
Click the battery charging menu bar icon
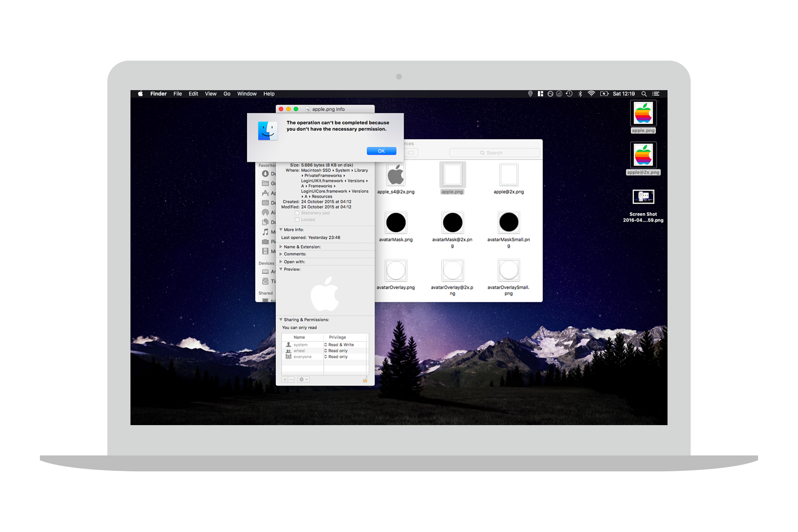(604, 94)
